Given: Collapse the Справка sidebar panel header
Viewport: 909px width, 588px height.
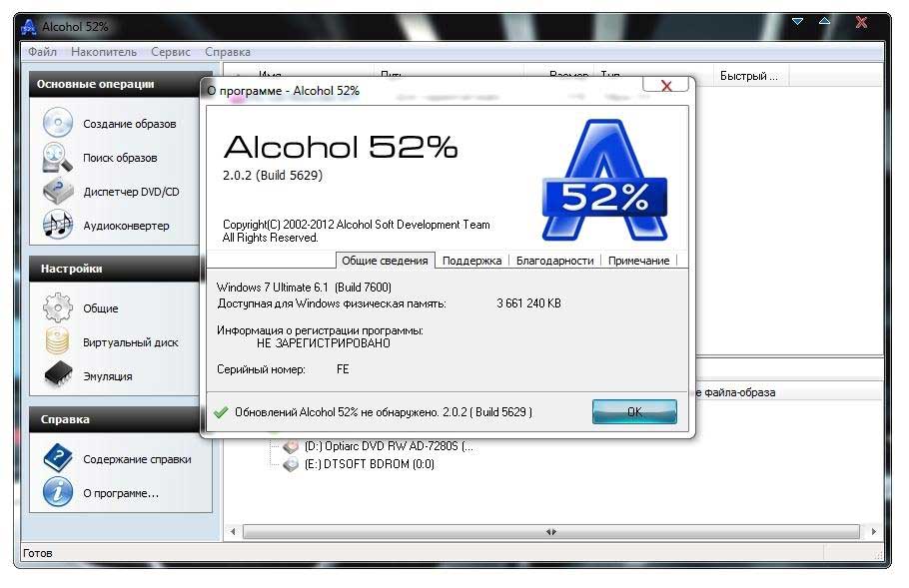Looking at the screenshot, I should (x=114, y=419).
